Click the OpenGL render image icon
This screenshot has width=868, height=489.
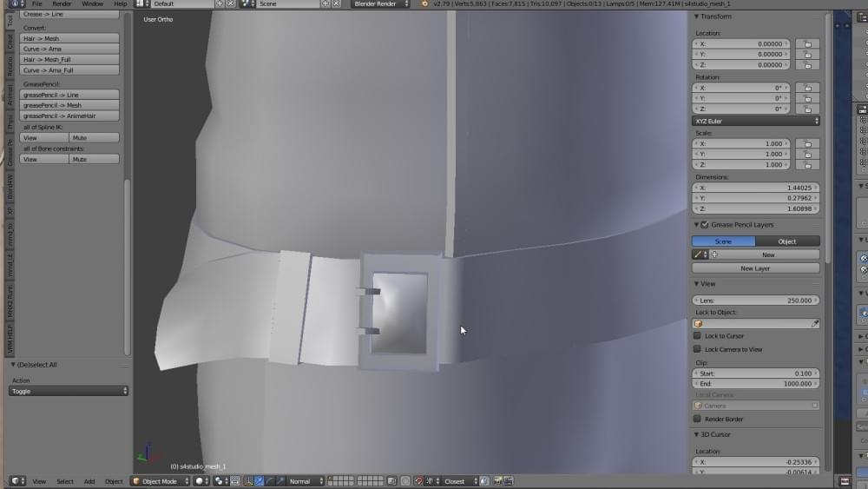click(497, 481)
